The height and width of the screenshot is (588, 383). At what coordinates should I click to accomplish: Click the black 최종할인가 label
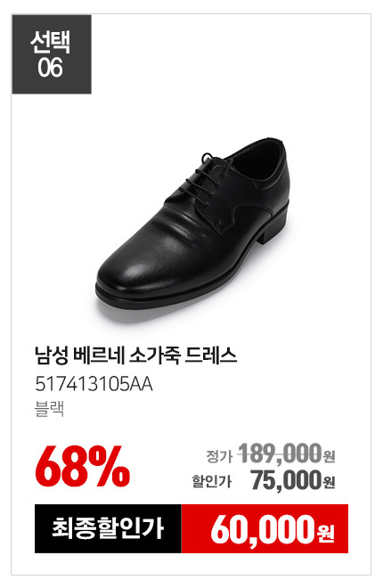108,528
